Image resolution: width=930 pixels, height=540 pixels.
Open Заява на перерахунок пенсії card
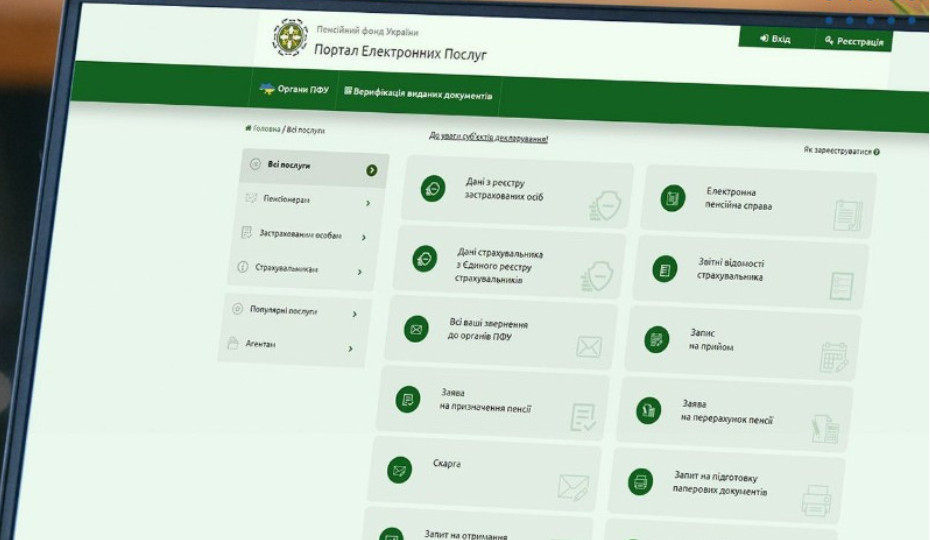[x=734, y=414]
